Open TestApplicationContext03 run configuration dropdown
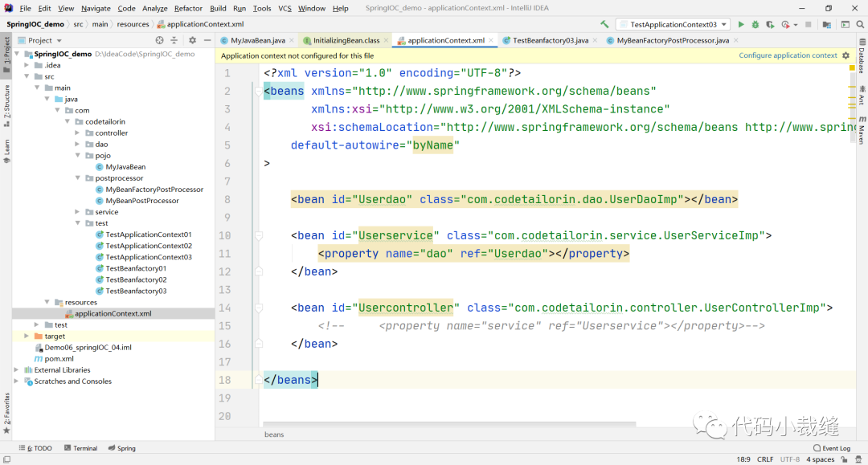The width and height of the screenshot is (868, 465). [x=673, y=25]
